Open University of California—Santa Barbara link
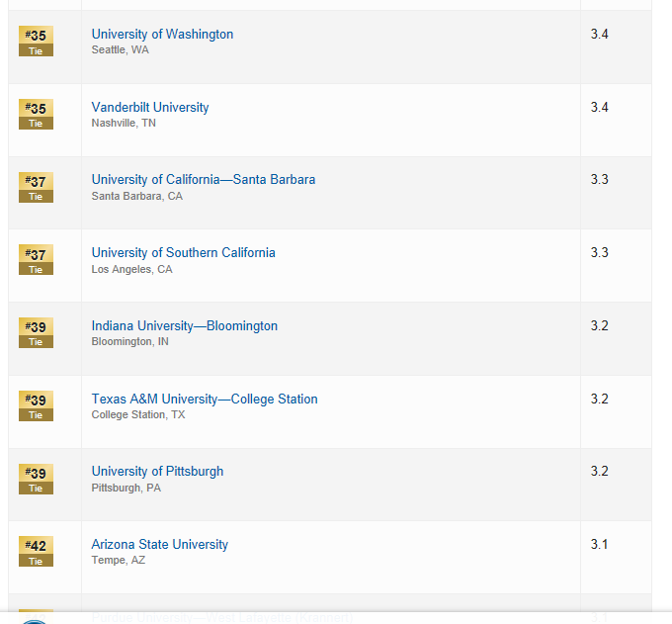The image size is (672, 624). 204,180
